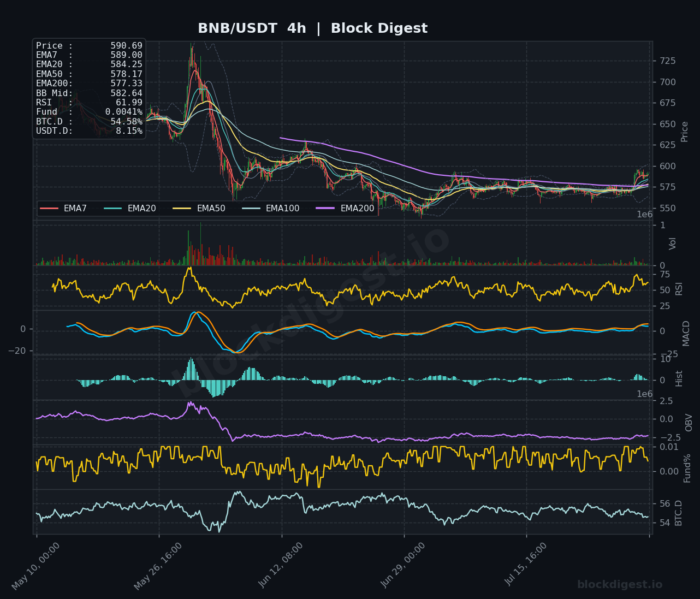The image size is (700, 599).
Task: Click the 625 price axis tick
Action: [668, 145]
